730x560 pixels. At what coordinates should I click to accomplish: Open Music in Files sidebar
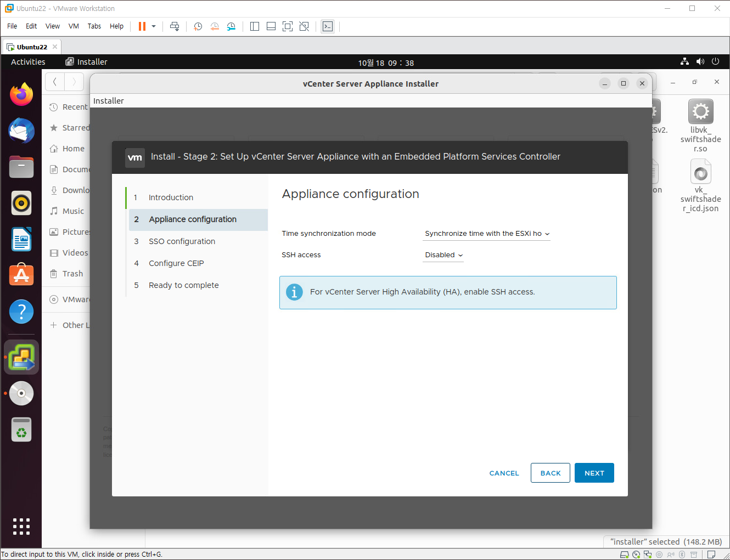click(x=68, y=211)
